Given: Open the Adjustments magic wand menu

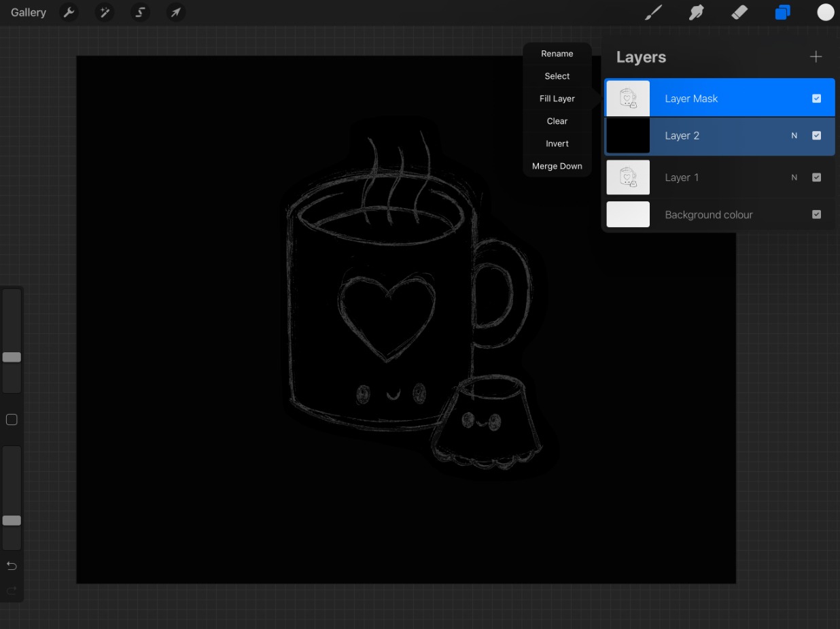Looking at the screenshot, I should tap(105, 12).
